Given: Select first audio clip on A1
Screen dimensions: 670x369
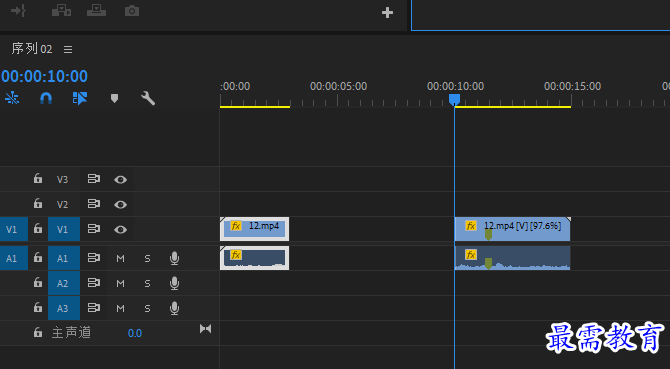Looking at the screenshot, I should [255, 258].
